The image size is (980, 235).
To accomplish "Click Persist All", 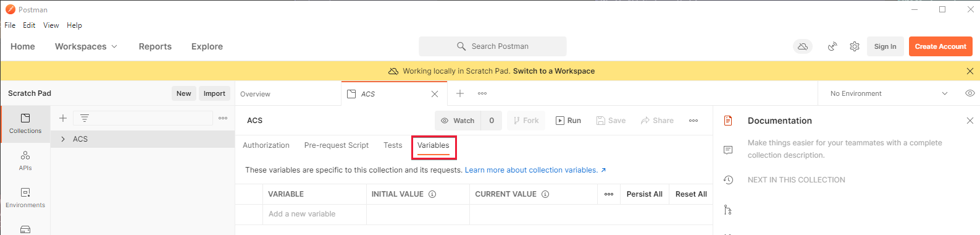I will pyautogui.click(x=644, y=194).
